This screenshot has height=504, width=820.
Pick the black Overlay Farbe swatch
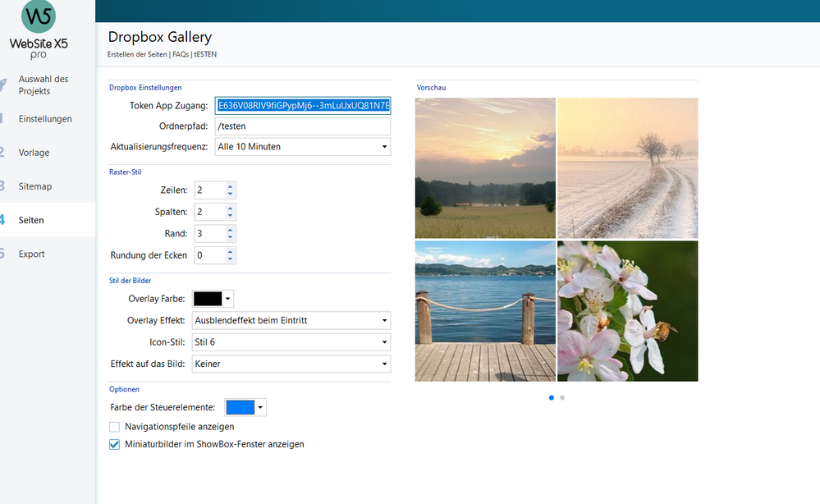click(208, 299)
